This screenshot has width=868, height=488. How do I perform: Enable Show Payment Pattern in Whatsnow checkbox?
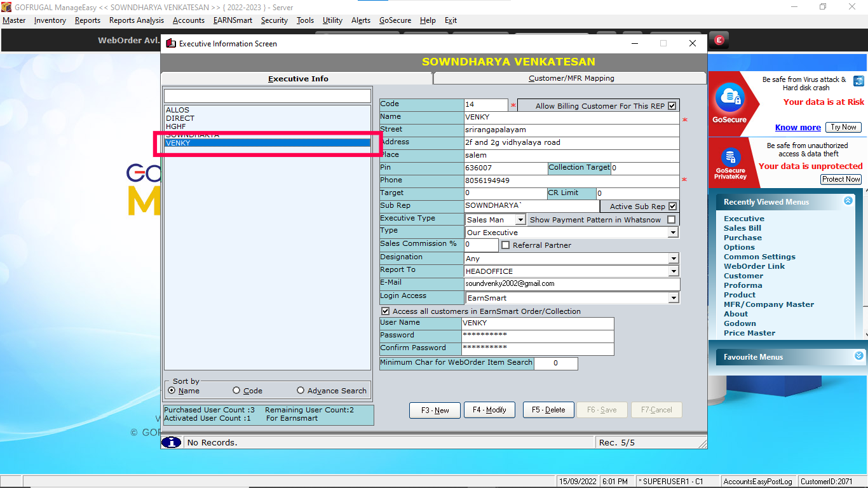point(671,220)
